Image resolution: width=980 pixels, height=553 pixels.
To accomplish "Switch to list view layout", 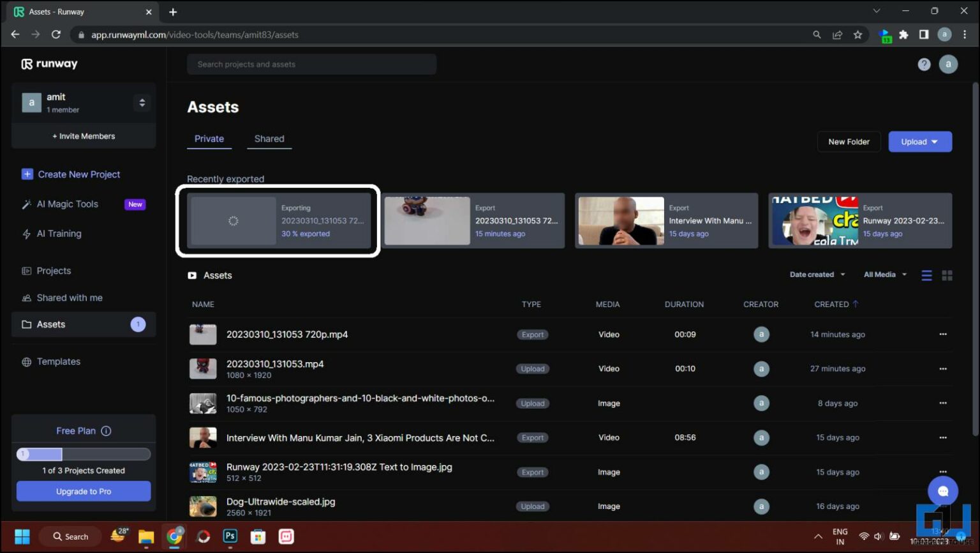I will [x=926, y=275].
